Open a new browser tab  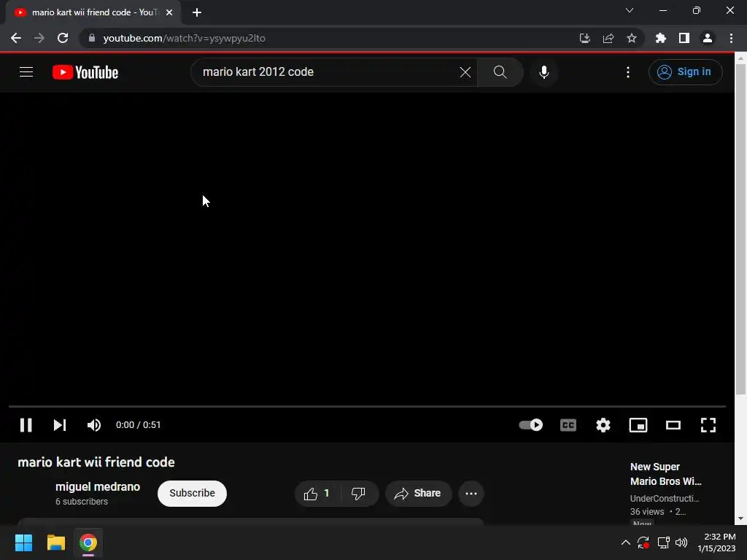click(x=197, y=12)
